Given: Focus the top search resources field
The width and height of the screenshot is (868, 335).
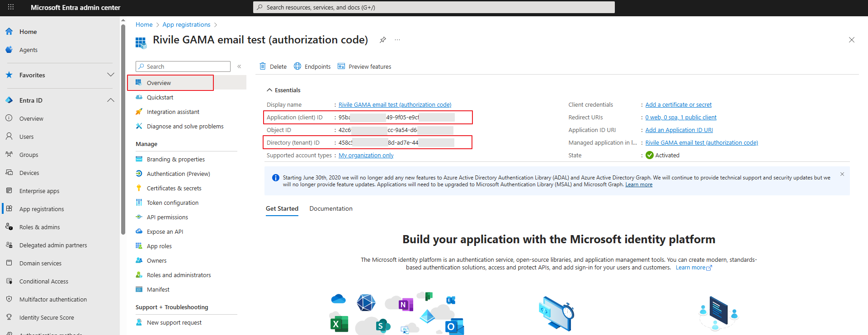Looking at the screenshot, I should coord(434,7).
